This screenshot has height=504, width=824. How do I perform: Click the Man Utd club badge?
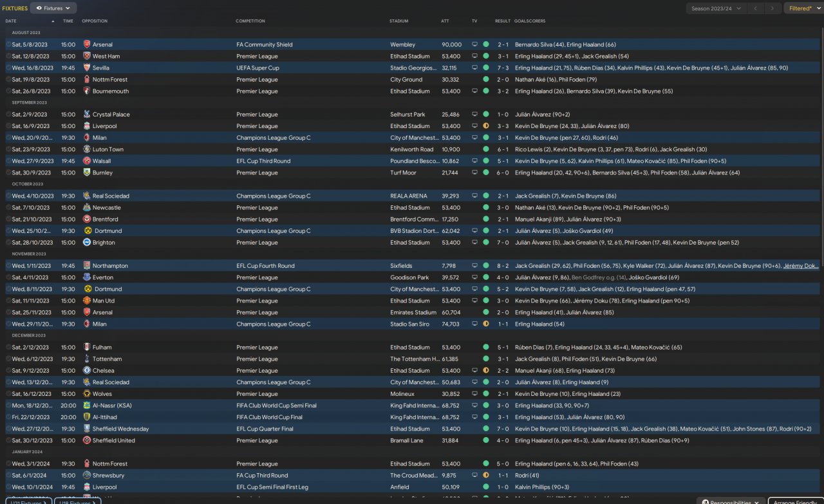87,301
